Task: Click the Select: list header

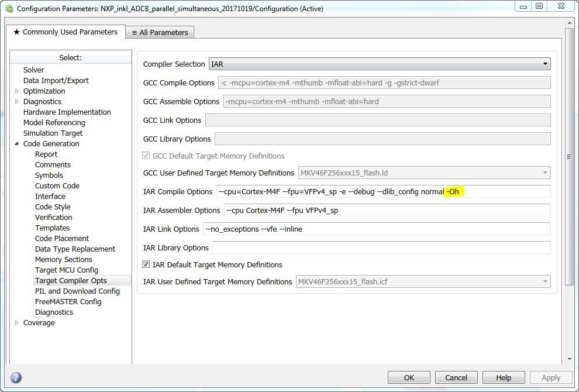Action: (x=71, y=58)
